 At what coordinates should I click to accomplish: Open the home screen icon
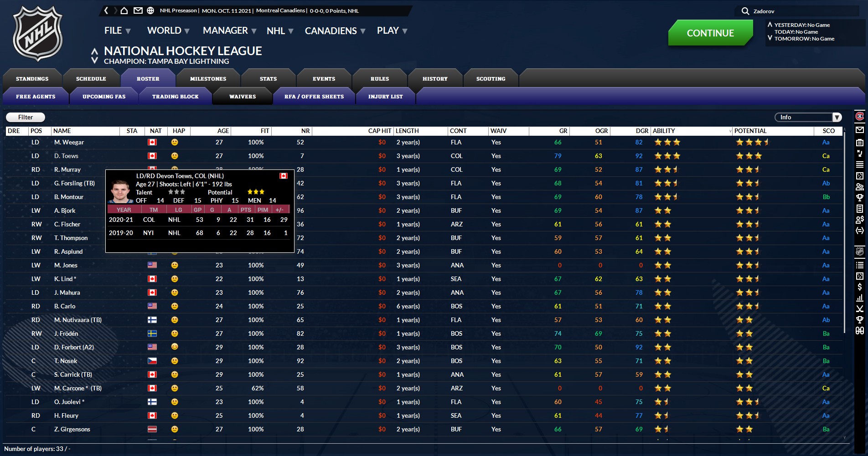point(124,10)
